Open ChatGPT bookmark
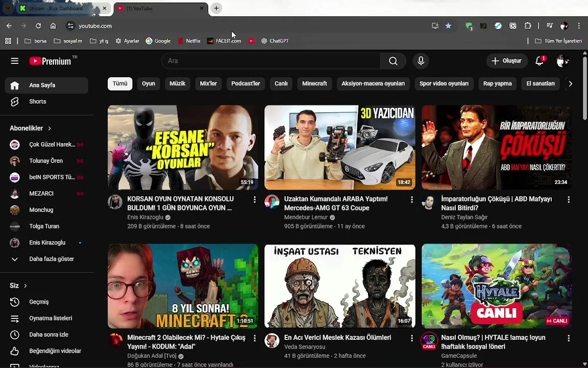The width and height of the screenshot is (588, 368). (275, 41)
